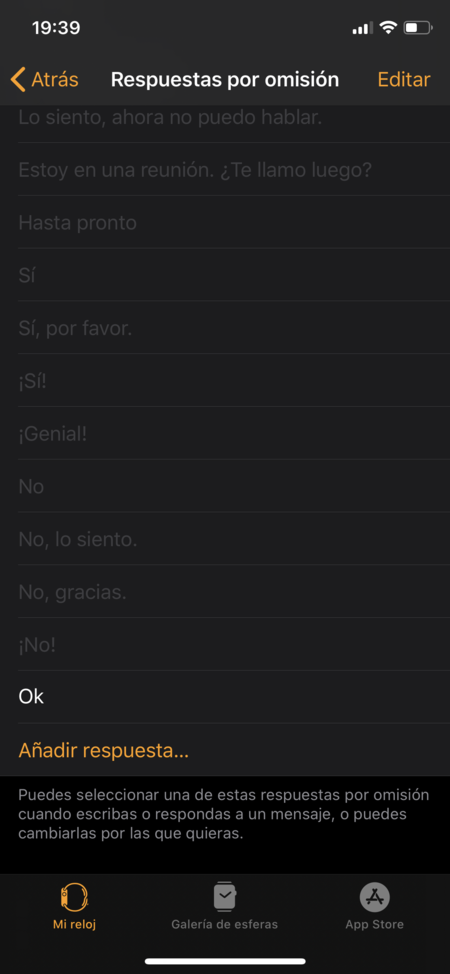This screenshot has width=450, height=974.
Task: Pick the ¡Genial! reply
Action: [x=225, y=434]
